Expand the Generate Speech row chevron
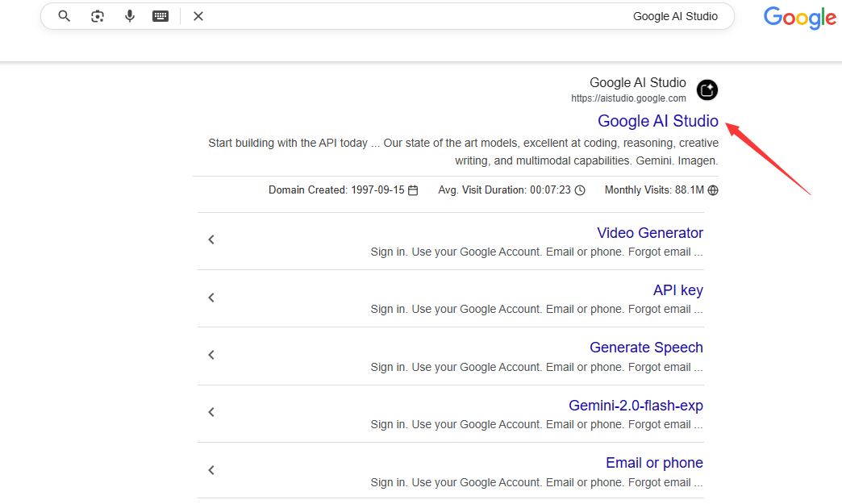This screenshot has width=842, height=504. 211,355
